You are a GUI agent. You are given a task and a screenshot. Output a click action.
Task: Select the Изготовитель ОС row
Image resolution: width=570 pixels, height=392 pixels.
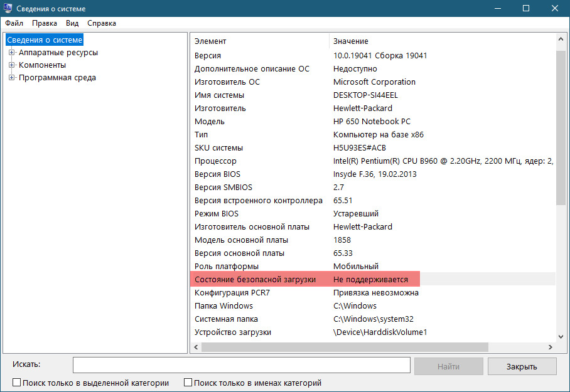click(x=373, y=82)
